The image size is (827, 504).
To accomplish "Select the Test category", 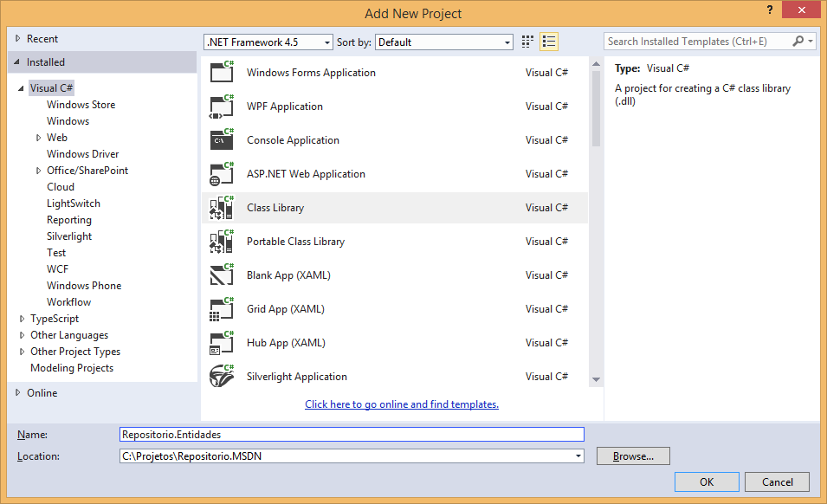I will [x=56, y=253].
